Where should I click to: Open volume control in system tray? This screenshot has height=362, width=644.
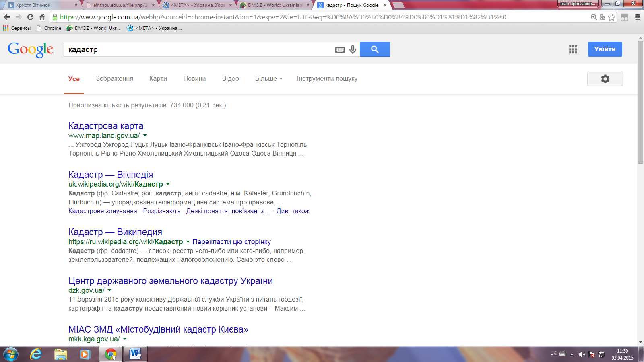[582, 354]
